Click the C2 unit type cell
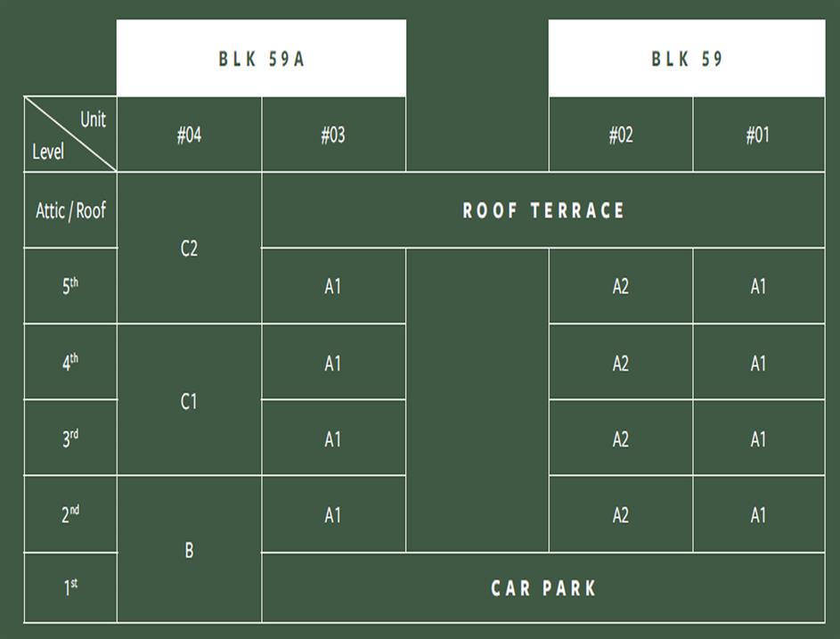This screenshot has width=840, height=639. pyautogui.click(x=189, y=248)
